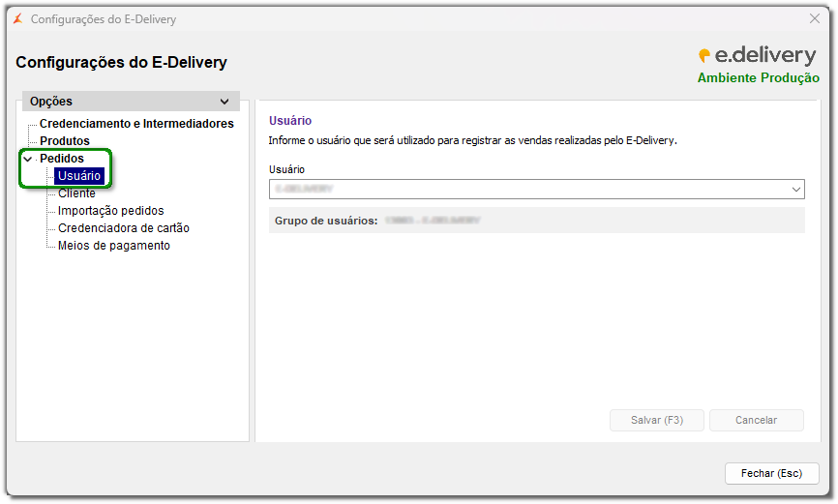This screenshot has width=838, height=504.
Task: Click the Fechar (Esc) button
Action: (771, 474)
